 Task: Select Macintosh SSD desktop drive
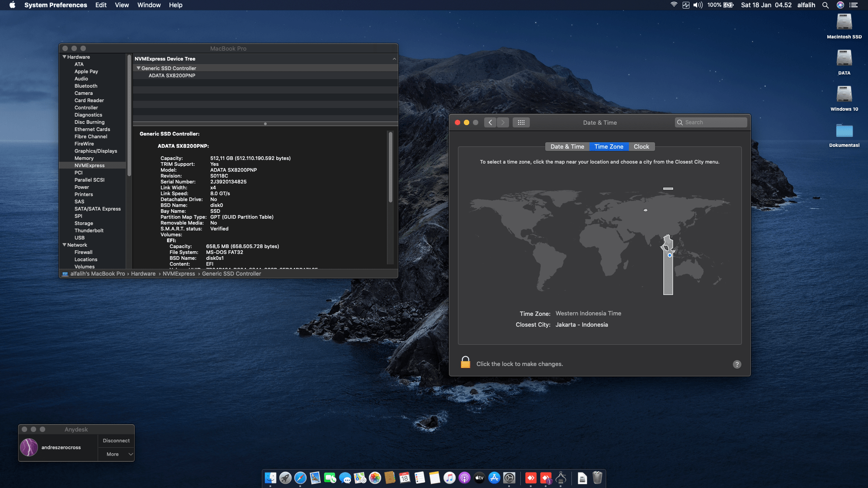click(x=844, y=27)
